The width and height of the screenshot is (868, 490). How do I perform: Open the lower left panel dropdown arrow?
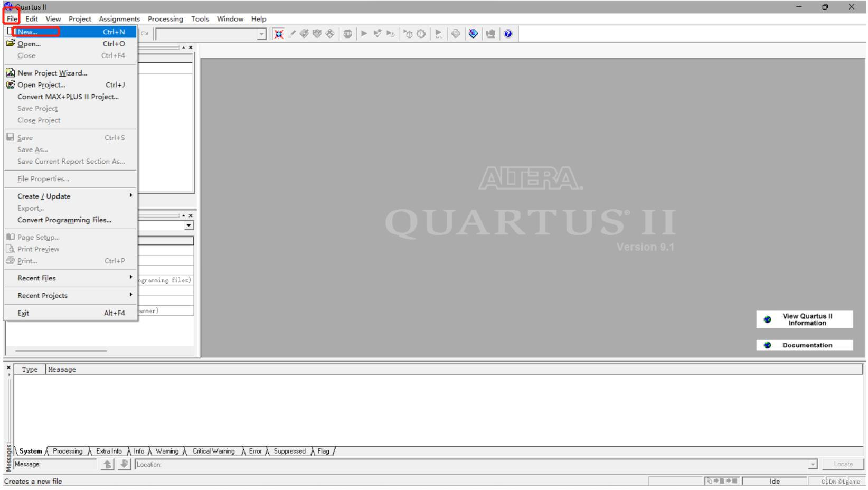coord(189,225)
